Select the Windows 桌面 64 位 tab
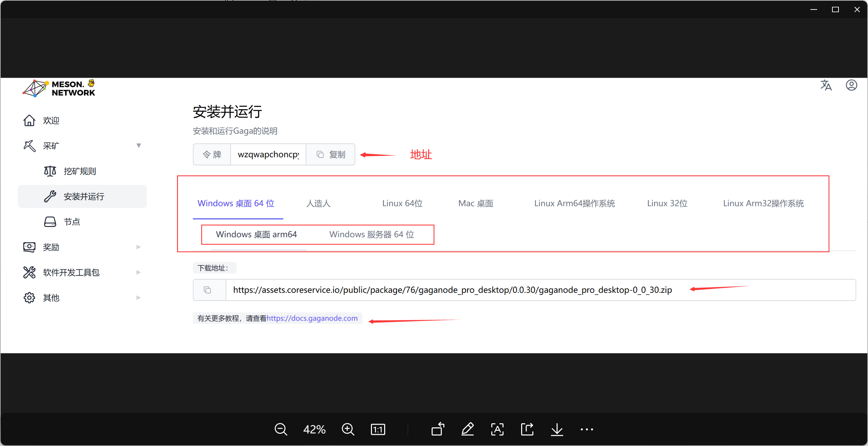Image resolution: width=868 pixels, height=446 pixels. (236, 203)
